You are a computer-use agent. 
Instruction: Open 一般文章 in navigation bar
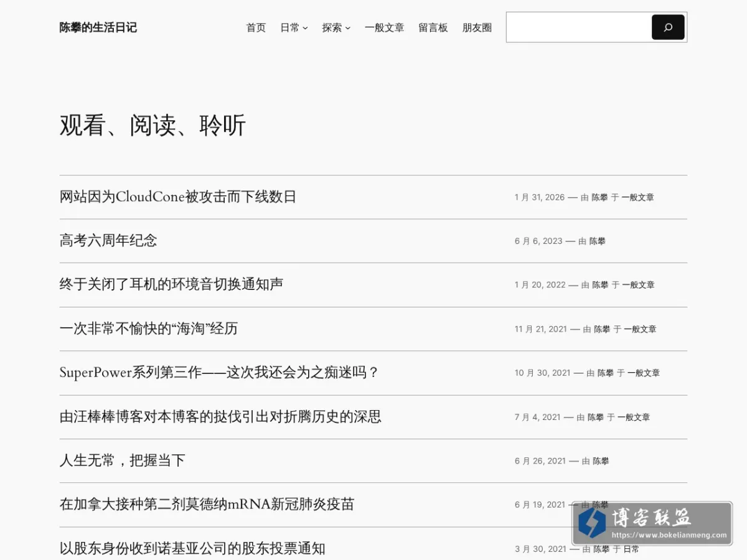[384, 27]
